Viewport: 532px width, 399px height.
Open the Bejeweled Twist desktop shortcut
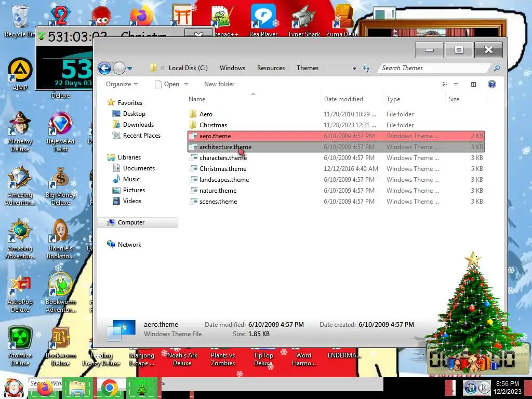click(60, 131)
